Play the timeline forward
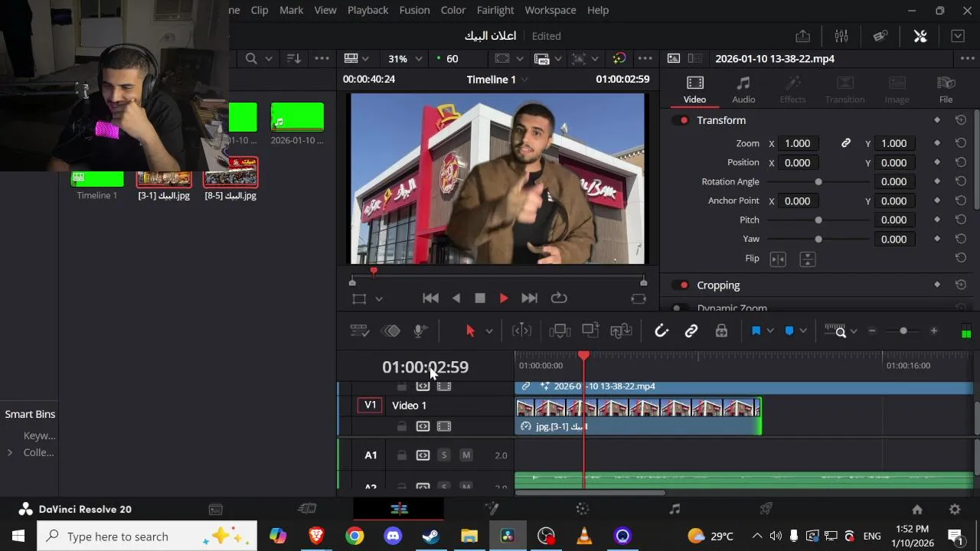This screenshot has height=551, width=980. (503, 298)
